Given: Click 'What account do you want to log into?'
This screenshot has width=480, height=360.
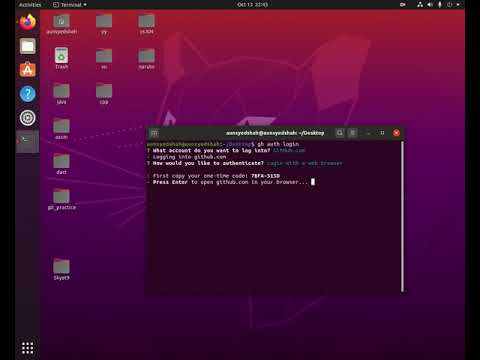Looking at the screenshot, I should point(211,150).
